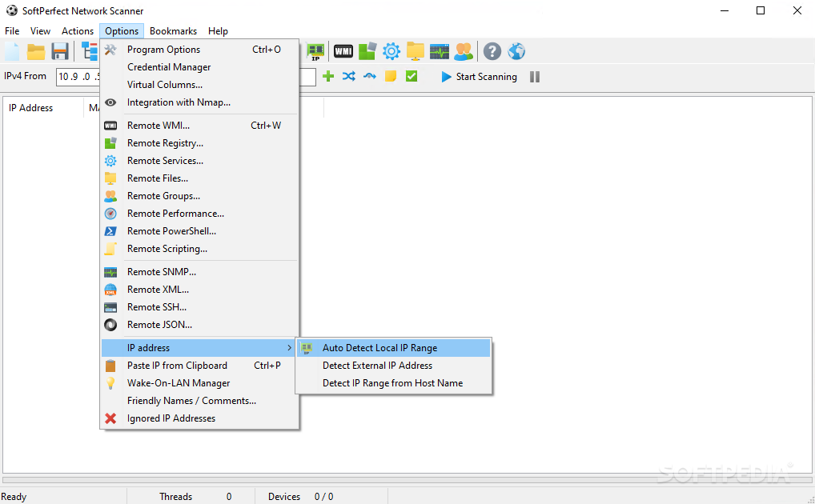Image resolution: width=815 pixels, height=504 pixels.
Task: Close the Options menu via its tab
Action: 122,31
